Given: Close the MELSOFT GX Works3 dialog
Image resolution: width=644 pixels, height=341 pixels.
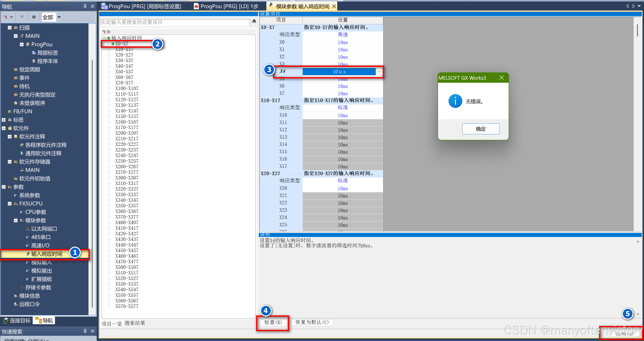Looking at the screenshot, I should click(502, 78).
